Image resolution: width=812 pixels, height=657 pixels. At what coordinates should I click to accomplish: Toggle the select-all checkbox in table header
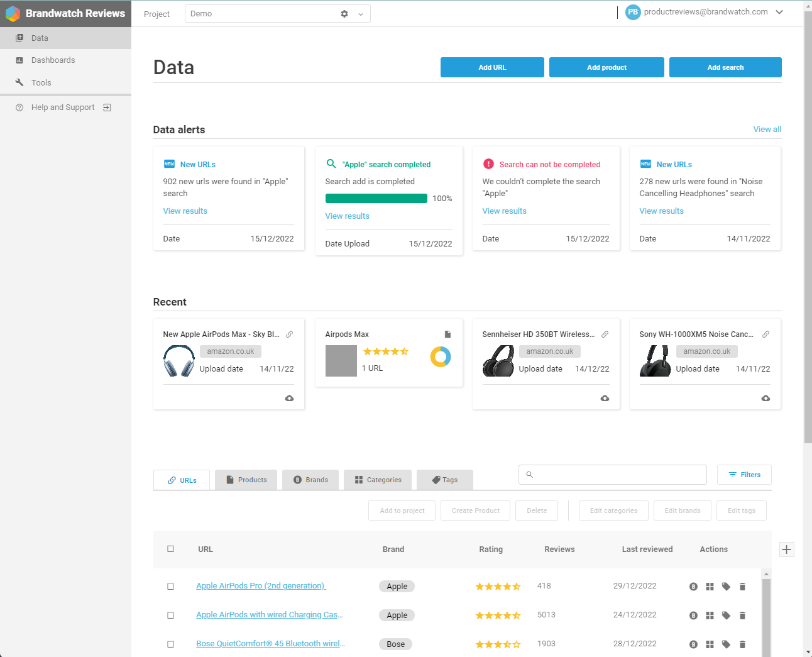(x=170, y=549)
